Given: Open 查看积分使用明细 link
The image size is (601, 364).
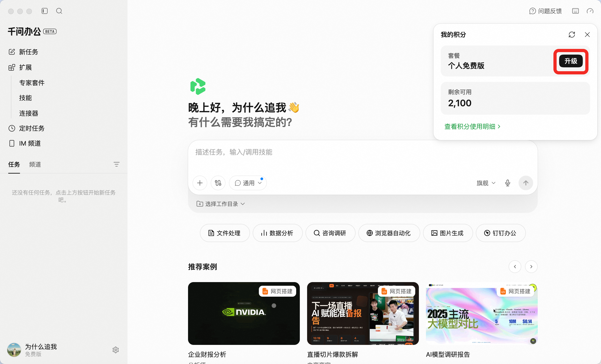Looking at the screenshot, I should click(x=472, y=126).
